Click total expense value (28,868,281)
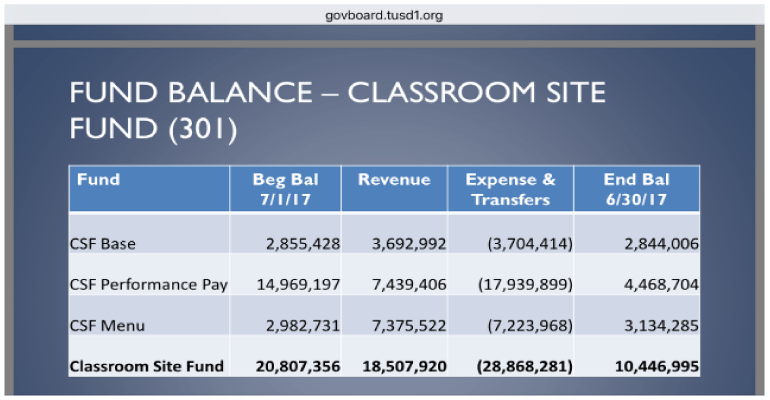This screenshot has height=400, width=770. click(519, 367)
